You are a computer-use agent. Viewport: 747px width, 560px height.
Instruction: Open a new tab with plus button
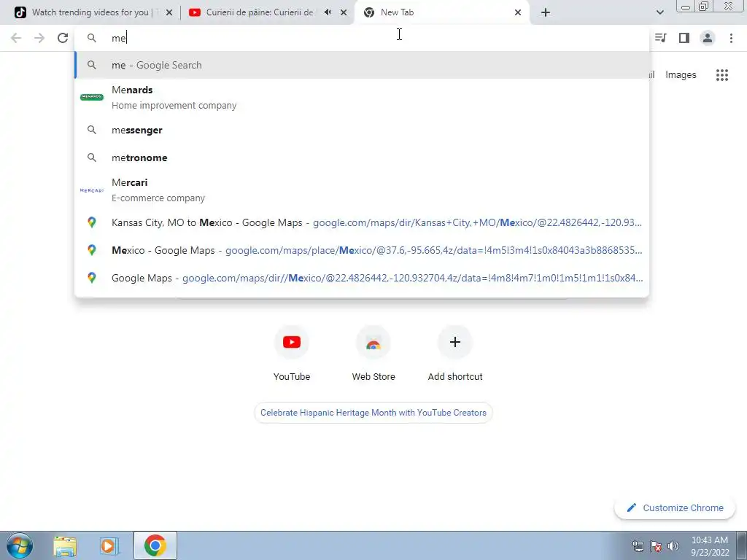point(546,12)
